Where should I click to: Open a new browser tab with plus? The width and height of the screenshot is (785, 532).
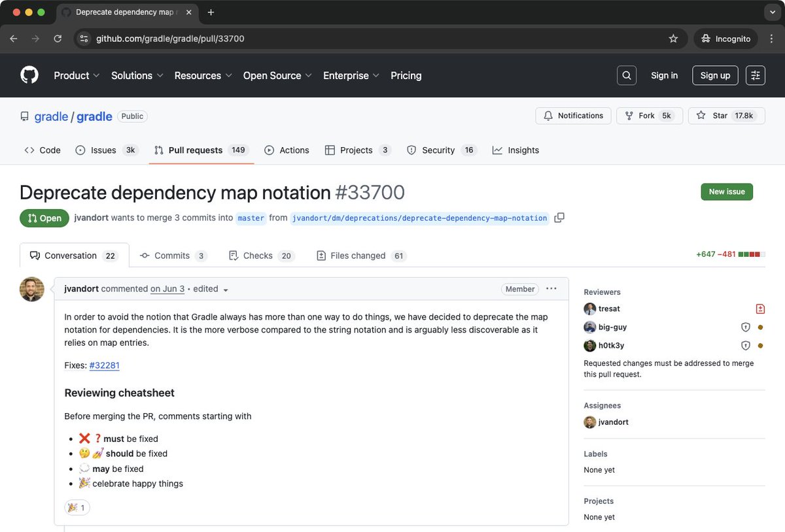[x=211, y=12]
